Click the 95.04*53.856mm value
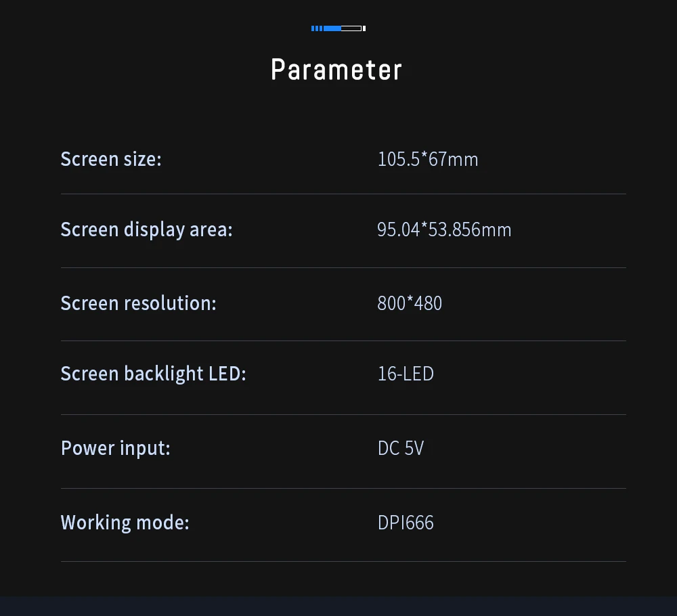This screenshot has height=616, width=677. 444,229
